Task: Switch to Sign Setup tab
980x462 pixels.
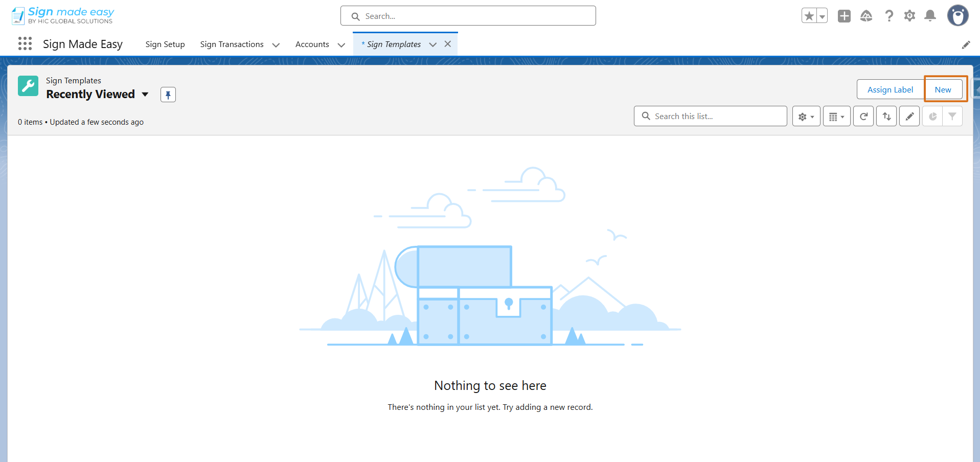Action: pos(165,44)
